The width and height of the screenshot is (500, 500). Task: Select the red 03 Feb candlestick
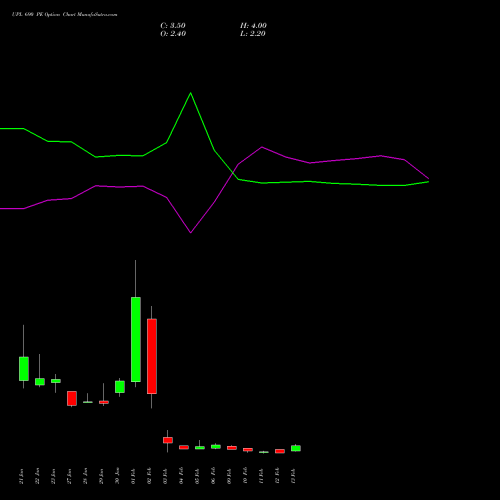coord(168,440)
